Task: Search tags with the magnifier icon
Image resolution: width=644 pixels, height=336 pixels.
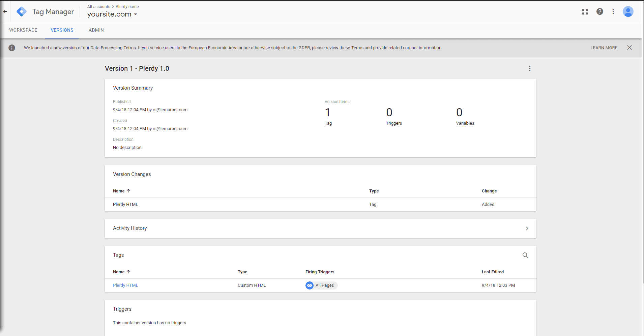Action: click(525, 255)
